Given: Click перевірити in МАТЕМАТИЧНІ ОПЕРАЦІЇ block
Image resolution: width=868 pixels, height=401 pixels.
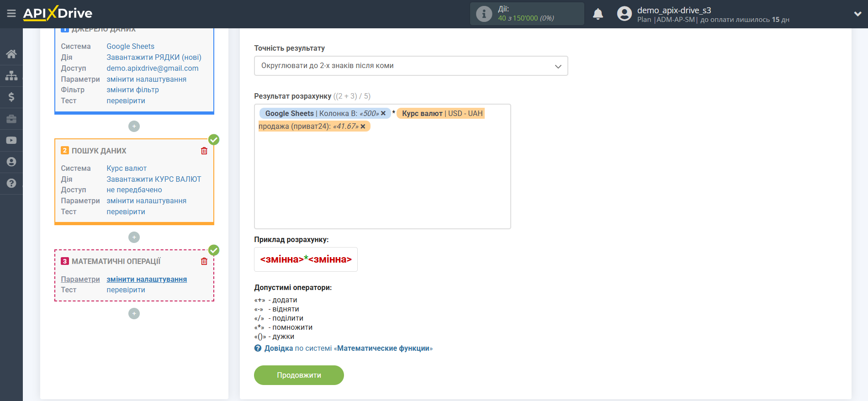Looking at the screenshot, I should point(126,290).
